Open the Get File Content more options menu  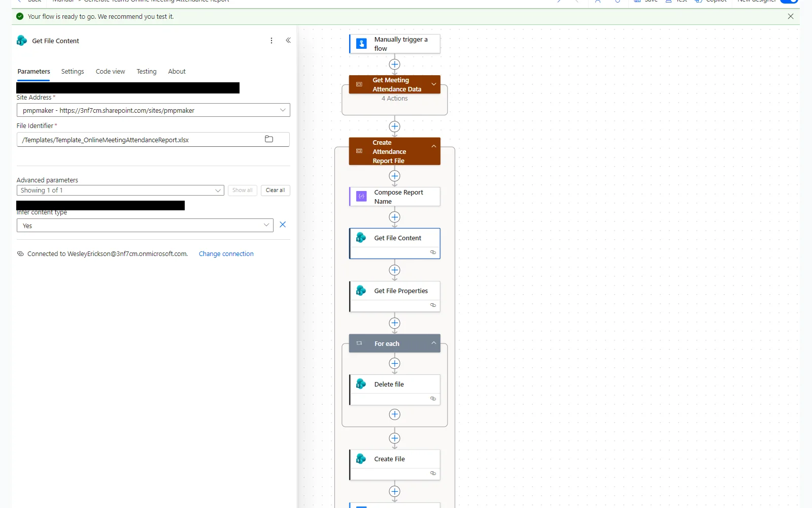[272, 41]
